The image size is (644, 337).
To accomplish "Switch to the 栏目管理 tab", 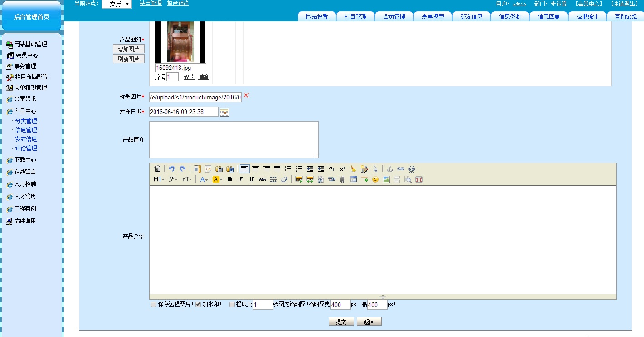I will click(x=355, y=16).
